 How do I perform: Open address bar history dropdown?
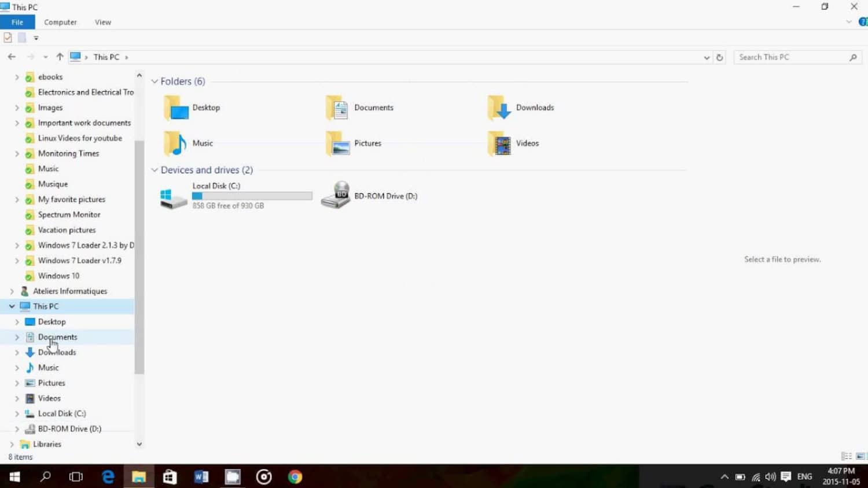pyautogui.click(x=707, y=57)
